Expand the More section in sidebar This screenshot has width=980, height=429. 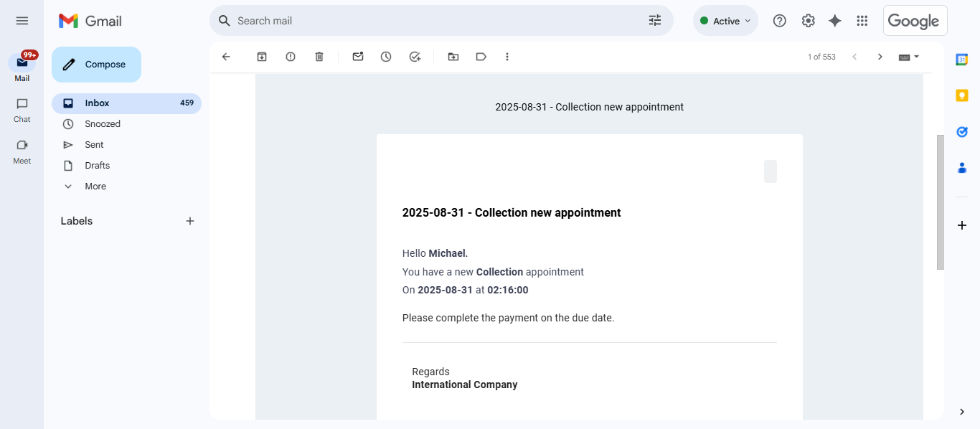click(x=95, y=187)
